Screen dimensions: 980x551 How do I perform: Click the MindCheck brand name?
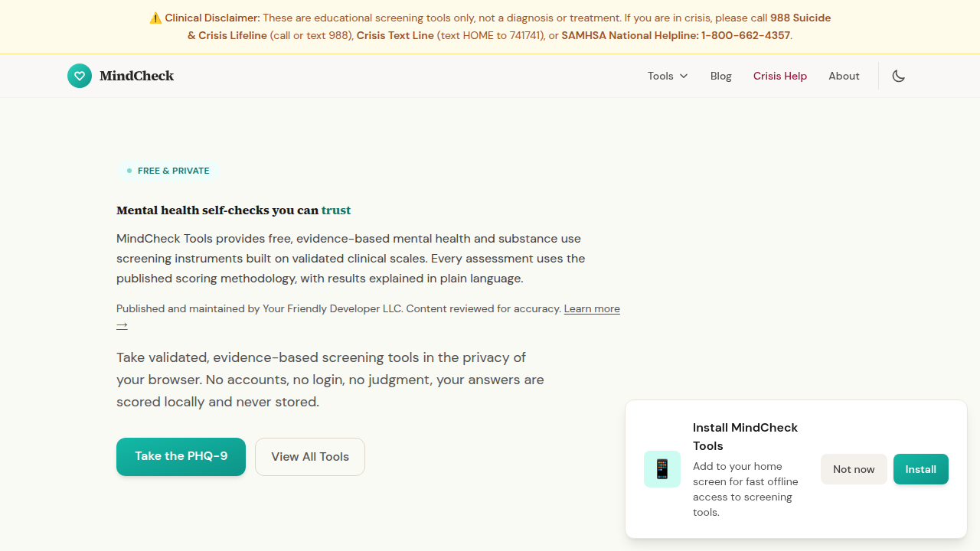[x=137, y=76]
